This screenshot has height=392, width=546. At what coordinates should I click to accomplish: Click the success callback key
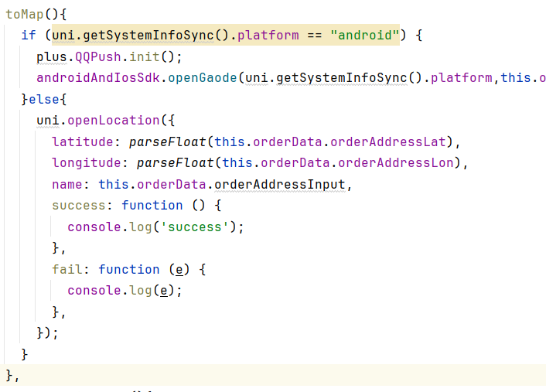79,206
